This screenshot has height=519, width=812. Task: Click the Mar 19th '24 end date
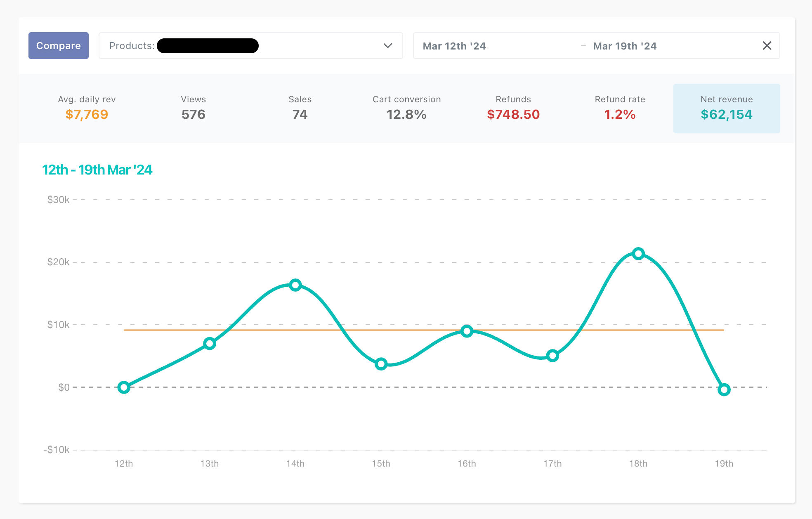(x=625, y=46)
